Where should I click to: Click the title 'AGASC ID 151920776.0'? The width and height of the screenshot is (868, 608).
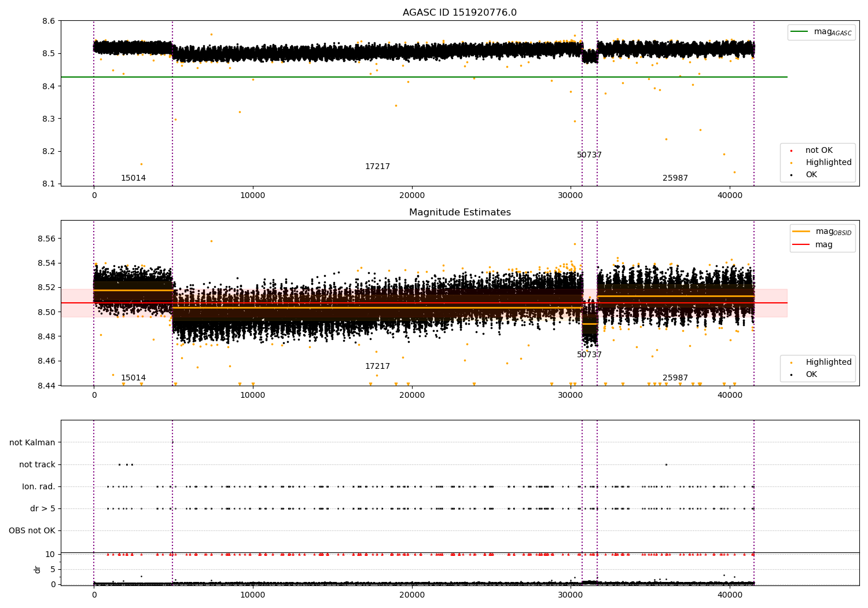[459, 13]
